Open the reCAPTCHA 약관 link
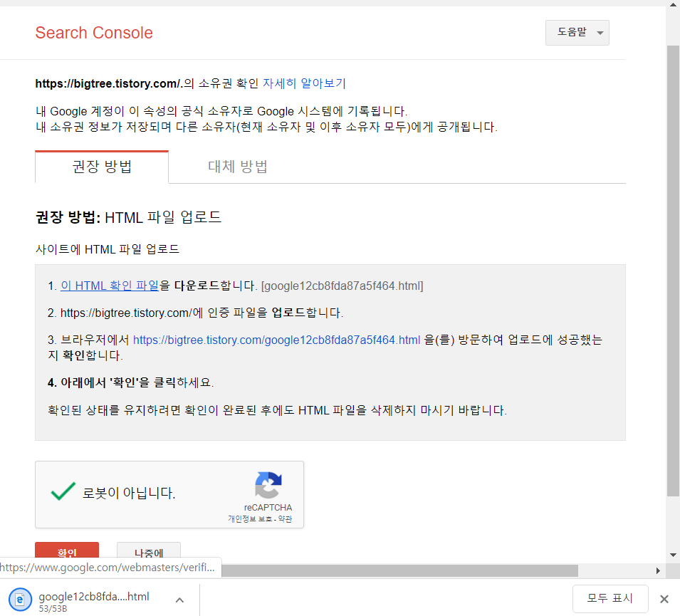Viewport: 680px width, 616px height. (285, 519)
